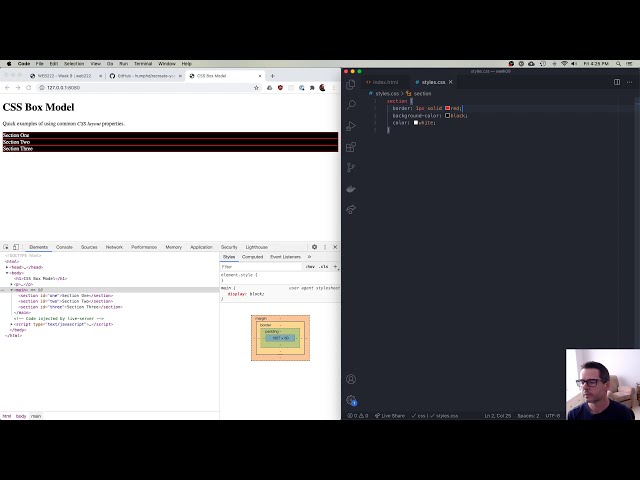The width and height of the screenshot is (640, 480).
Task: Open the white color swatch in styles.css
Action: click(x=416, y=122)
